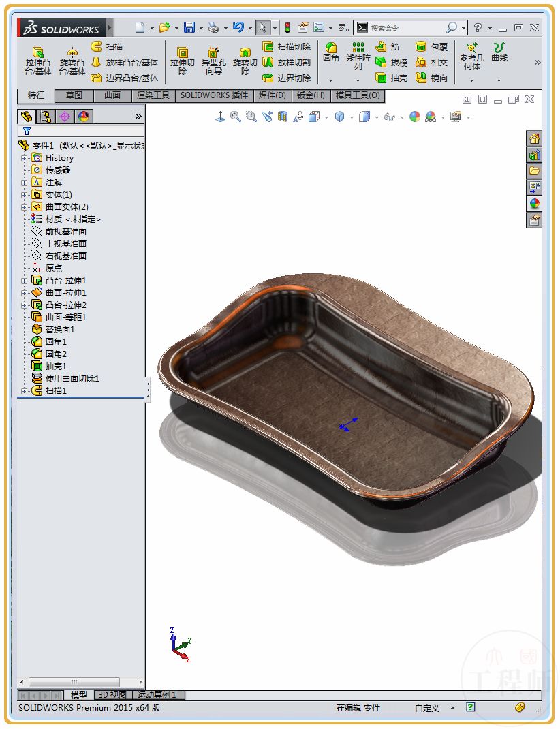Choose the 扫描切除 swept cut tool

click(286, 46)
